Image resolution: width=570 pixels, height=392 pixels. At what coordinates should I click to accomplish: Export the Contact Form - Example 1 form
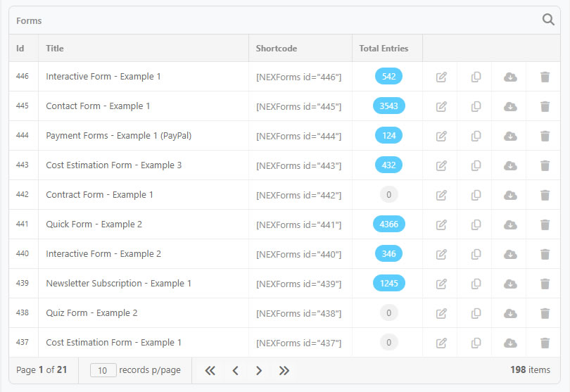click(510, 106)
